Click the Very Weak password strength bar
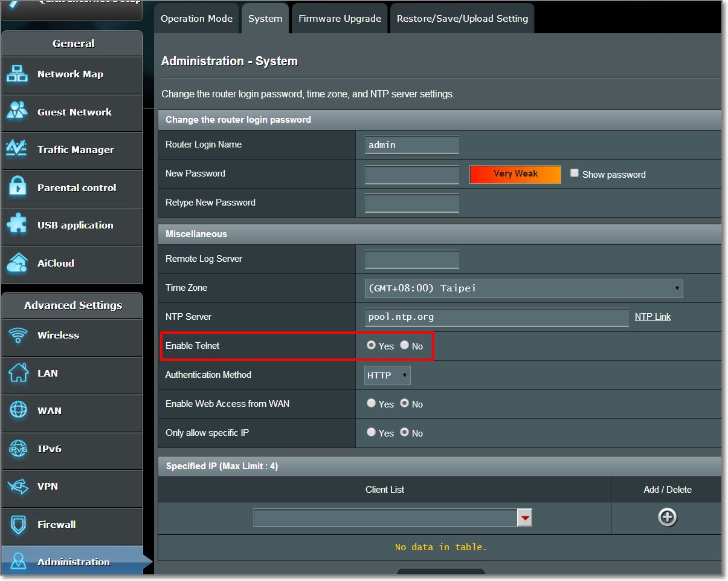The width and height of the screenshot is (728, 581). point(515,174)
